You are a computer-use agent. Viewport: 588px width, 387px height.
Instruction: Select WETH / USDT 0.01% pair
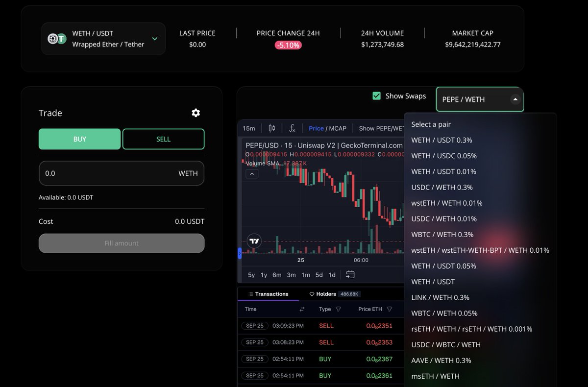point(444,171)
